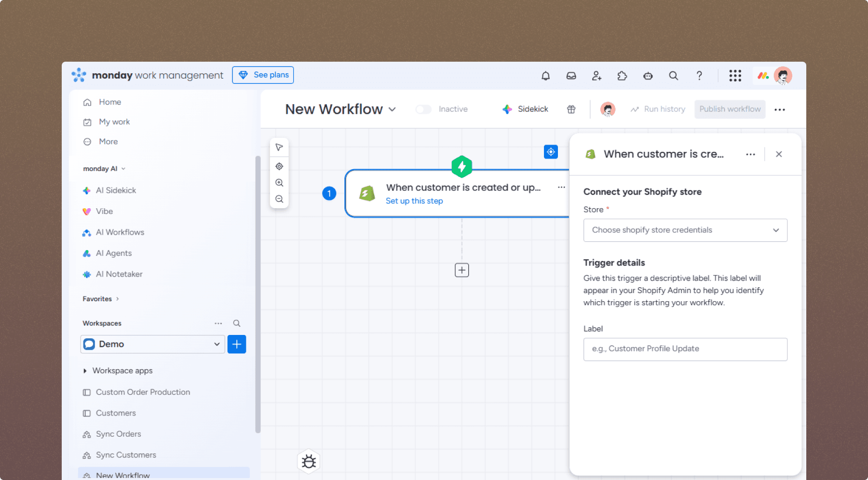The height and width of the screenshot is (480, 868).
Task: Go to Home in sidebar
Action: coord(110,102)
